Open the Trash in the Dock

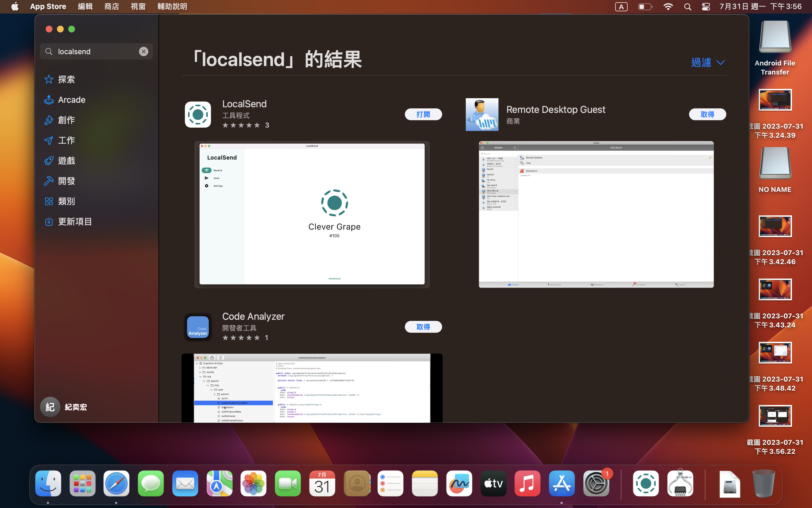click(764, 483)
